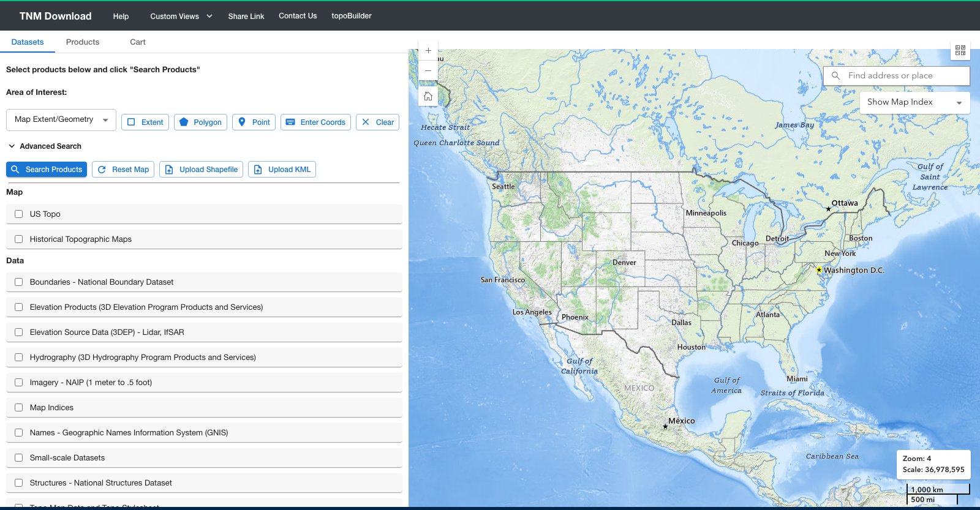Screen dimensions: 980x510
Task: Open the Custom Views menu
Action: 181,17
